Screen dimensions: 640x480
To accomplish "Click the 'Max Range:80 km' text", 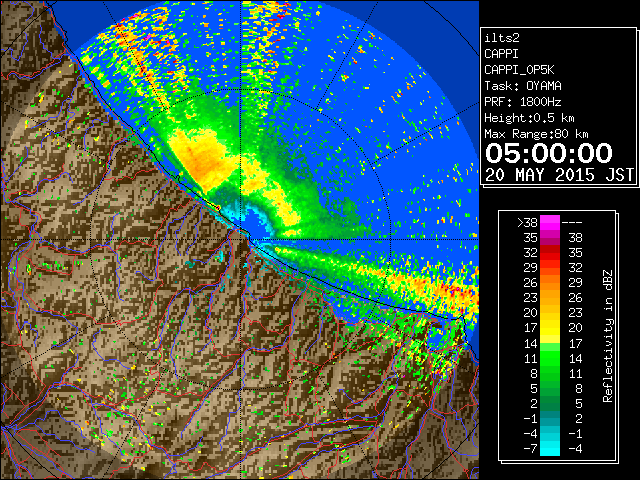I will 536,134.
